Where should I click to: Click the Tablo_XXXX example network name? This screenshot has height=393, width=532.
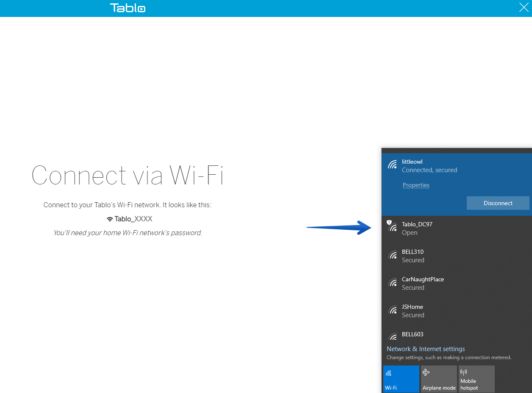(129, 219)
